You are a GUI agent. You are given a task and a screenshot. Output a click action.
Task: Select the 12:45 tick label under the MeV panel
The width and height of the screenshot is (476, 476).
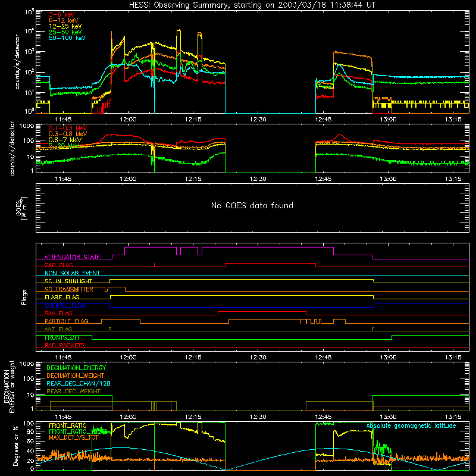coord(323,179)
